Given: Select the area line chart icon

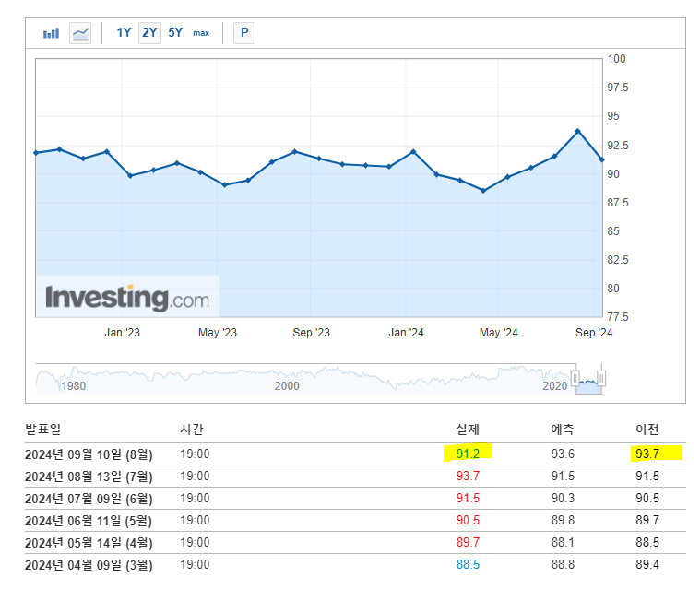Looking at the screenshot, I should [x=81, y=33].
